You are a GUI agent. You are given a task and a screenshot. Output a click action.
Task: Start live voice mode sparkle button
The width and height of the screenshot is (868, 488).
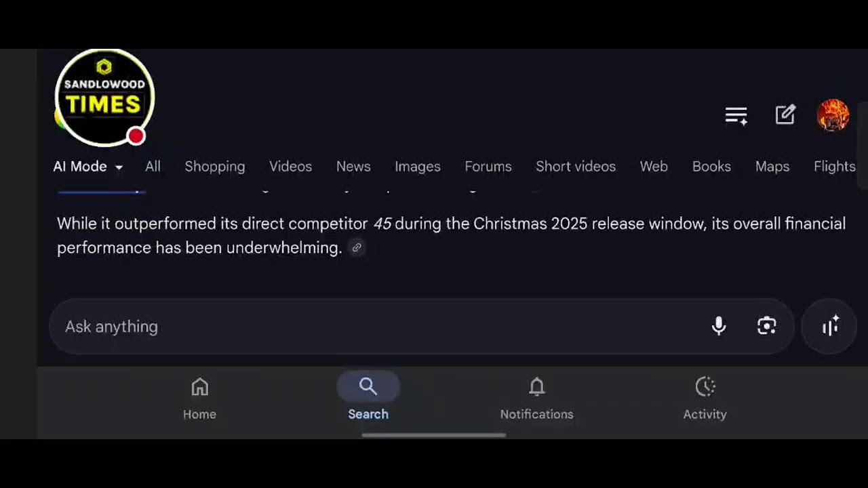(830, 326)
